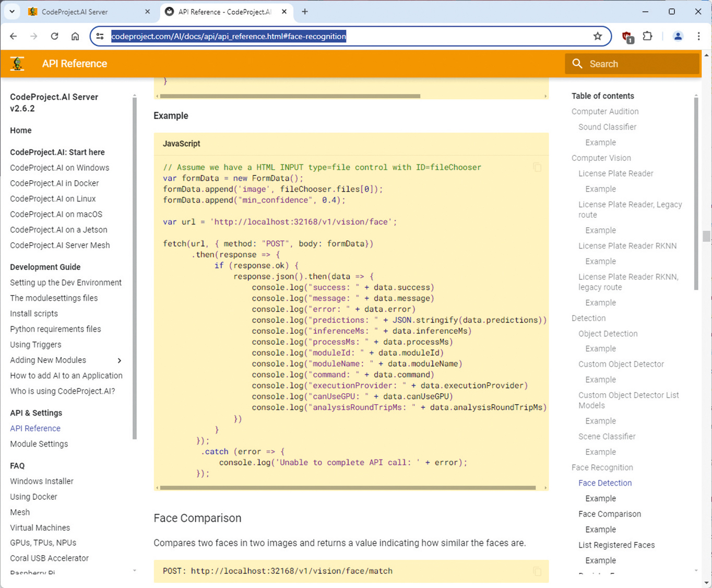
Task: Jump to Face Comparison in contents
Action: click(610, 514)
